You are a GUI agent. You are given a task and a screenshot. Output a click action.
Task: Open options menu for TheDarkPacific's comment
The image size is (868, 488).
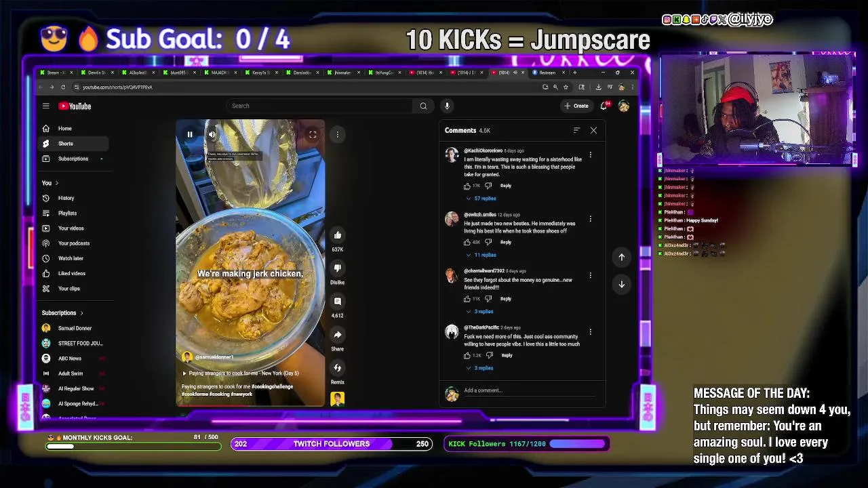click(590, 332)
